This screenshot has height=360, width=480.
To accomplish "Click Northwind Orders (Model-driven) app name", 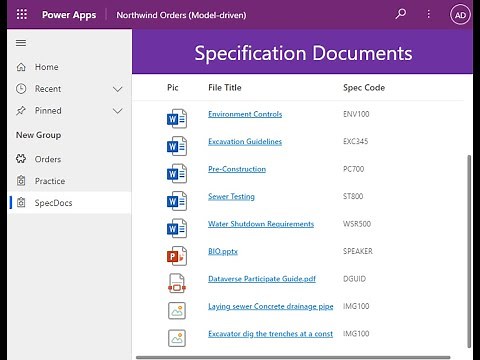I will click(x=181, y=15).
